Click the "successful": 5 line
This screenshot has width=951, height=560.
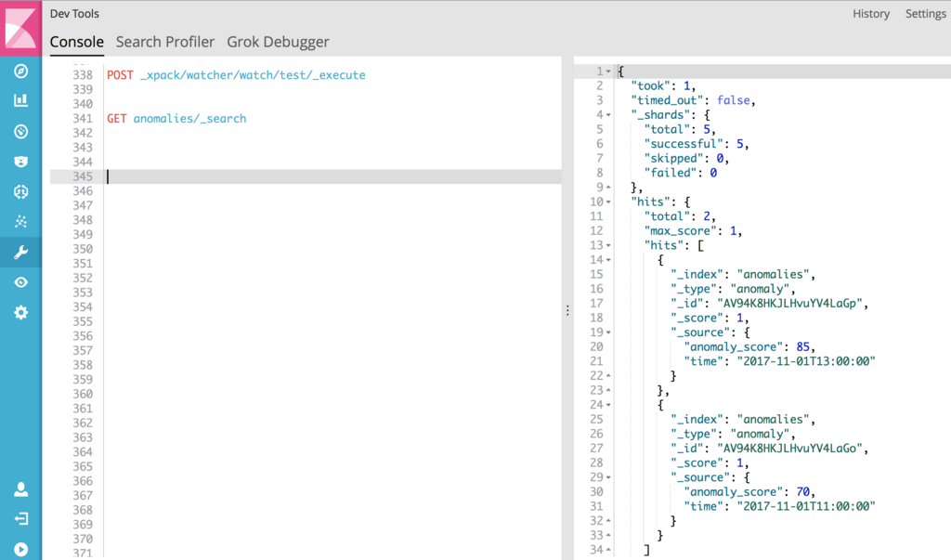pos(697,144)
